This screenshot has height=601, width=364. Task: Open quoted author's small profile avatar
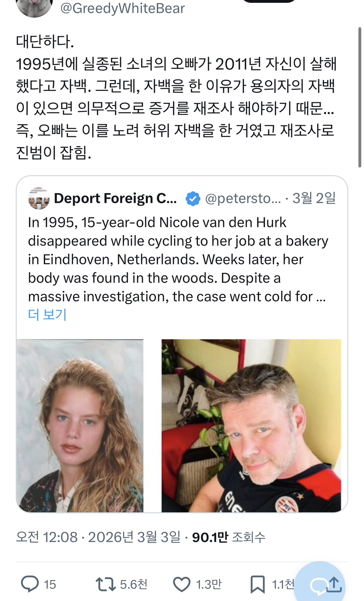[x=38, y=198]
